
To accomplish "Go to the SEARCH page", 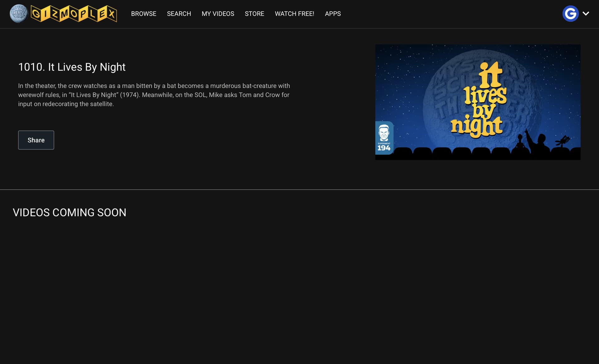I will [179, 14].
